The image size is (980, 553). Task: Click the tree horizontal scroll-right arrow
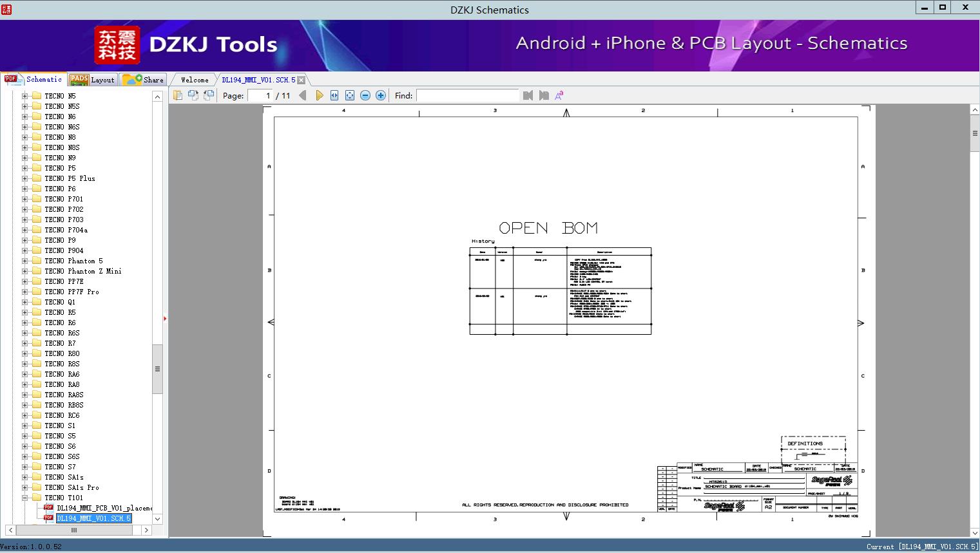[x=146, y=530]
